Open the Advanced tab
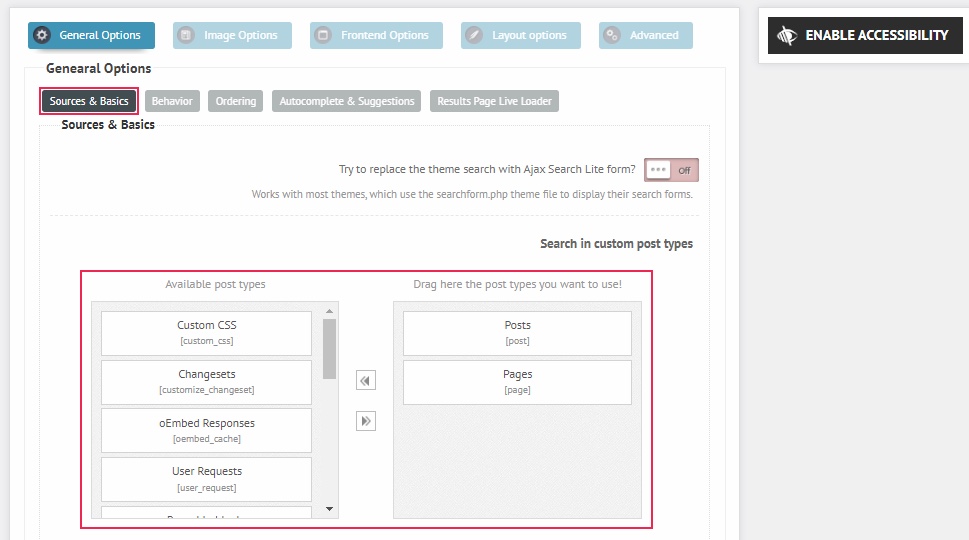The width and height of the screenshot is (969, 540). click(646, 35)
